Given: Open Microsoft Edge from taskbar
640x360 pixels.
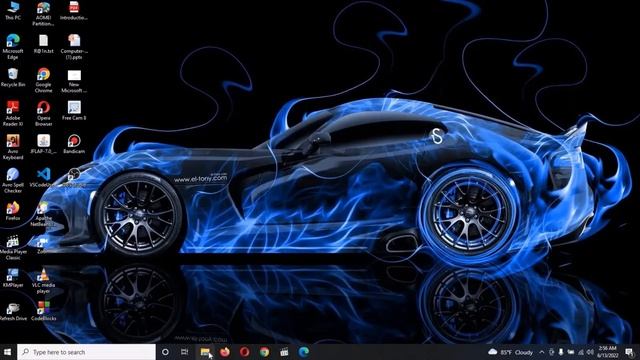Looking at the screenshot, I should point(304,352).
